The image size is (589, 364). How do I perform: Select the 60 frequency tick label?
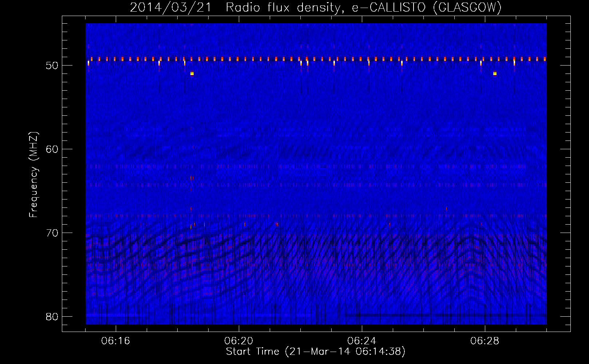tap(52, 149)
